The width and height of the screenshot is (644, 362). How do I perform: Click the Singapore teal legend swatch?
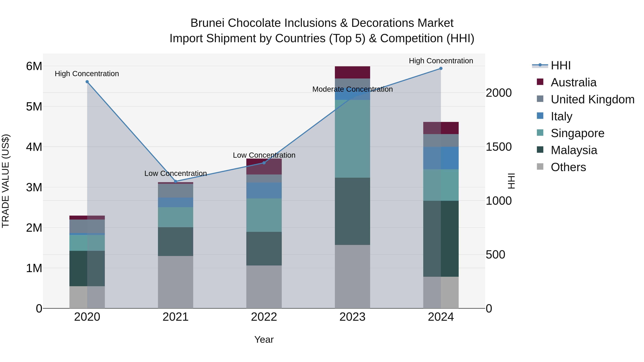(x=540, y=133)
